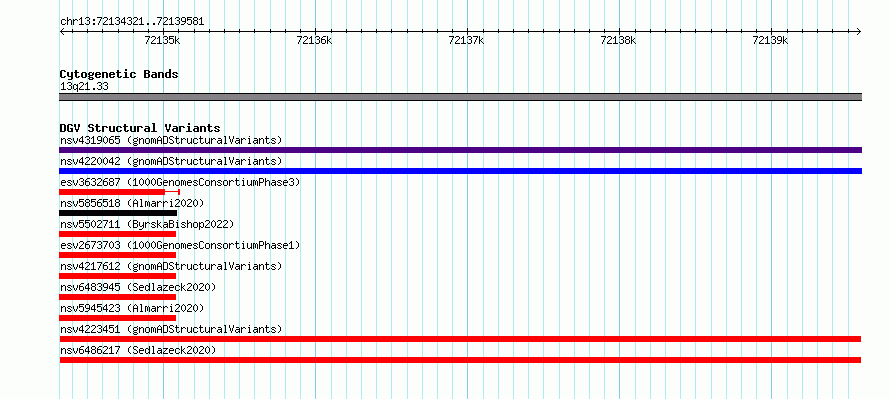
Task: Open the Cytogenetic Bands track title
Action: 119,74
